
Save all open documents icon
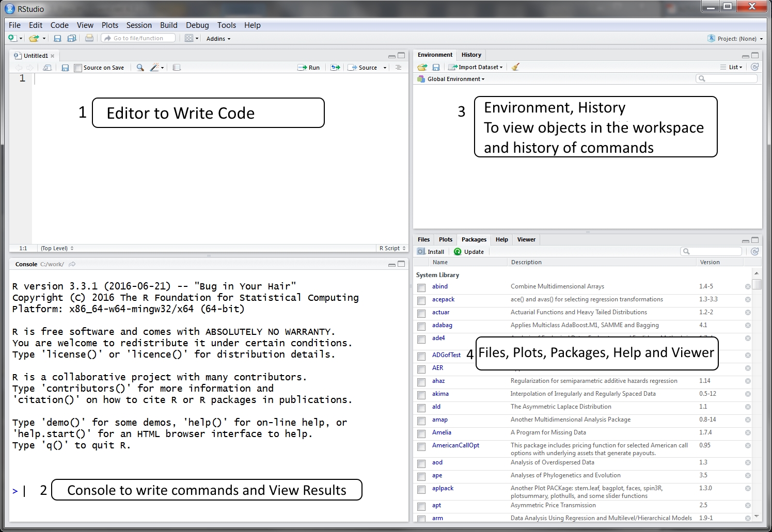[x=72, y=38]
